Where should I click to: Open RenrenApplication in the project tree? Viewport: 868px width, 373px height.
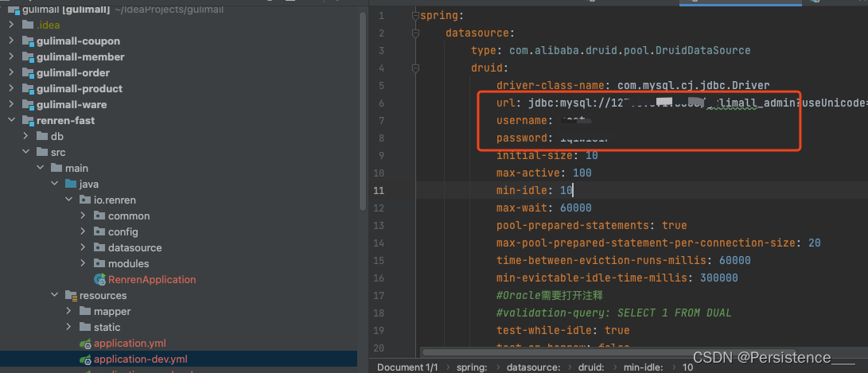[152, 279]
